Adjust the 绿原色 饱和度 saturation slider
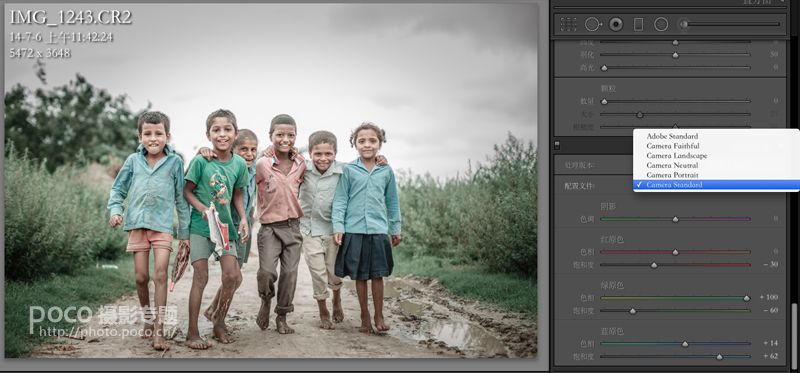 (x=675, y=311)
